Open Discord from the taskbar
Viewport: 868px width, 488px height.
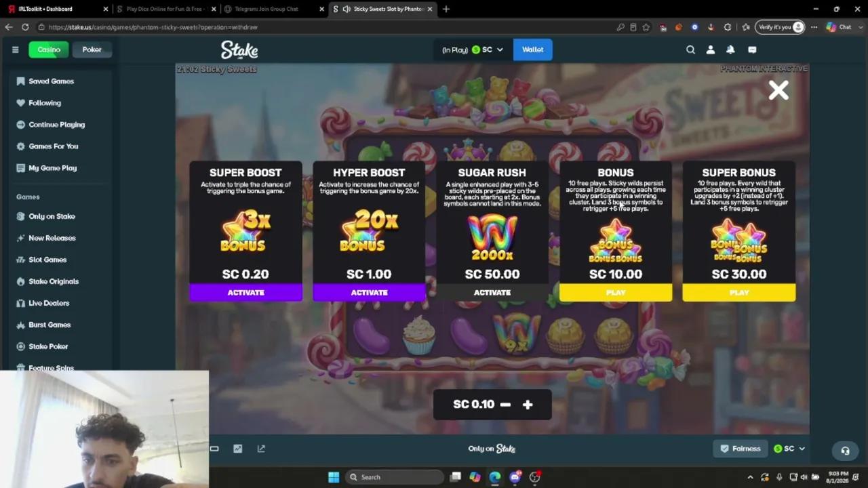click(x=515, y=477)
